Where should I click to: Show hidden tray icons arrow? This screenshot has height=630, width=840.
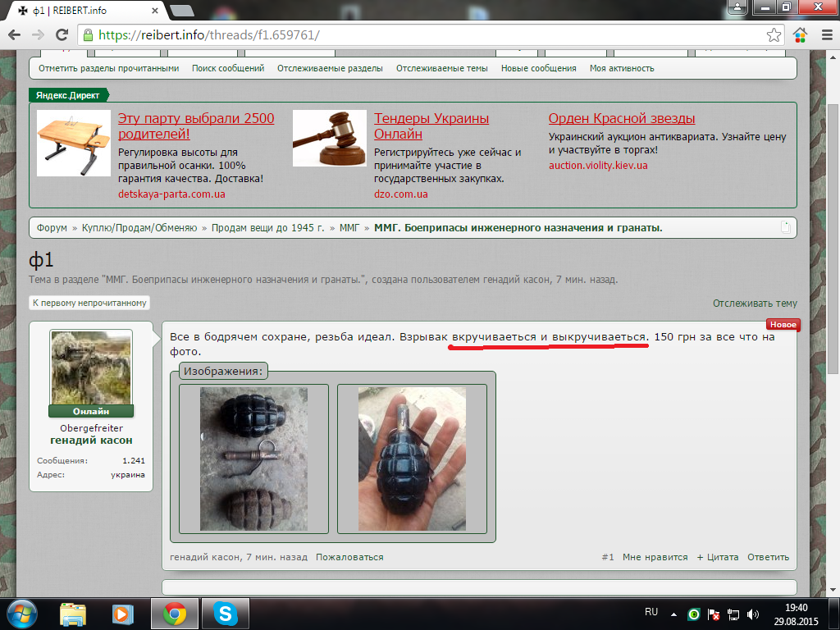click(673, 614)
